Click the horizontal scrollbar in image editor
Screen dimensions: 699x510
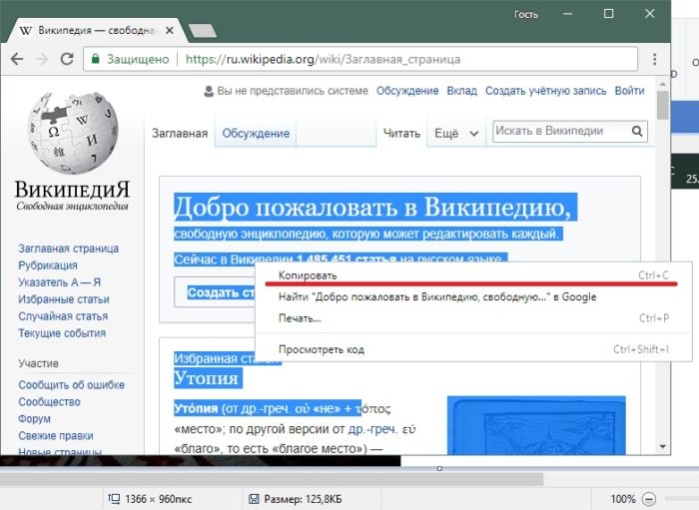(x=272, y=480)
